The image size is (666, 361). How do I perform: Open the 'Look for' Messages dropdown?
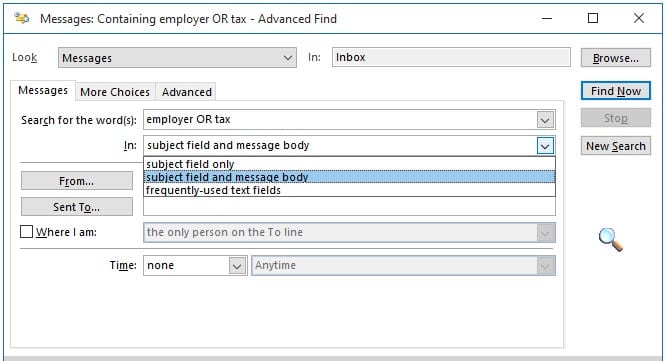click(177, 58)
